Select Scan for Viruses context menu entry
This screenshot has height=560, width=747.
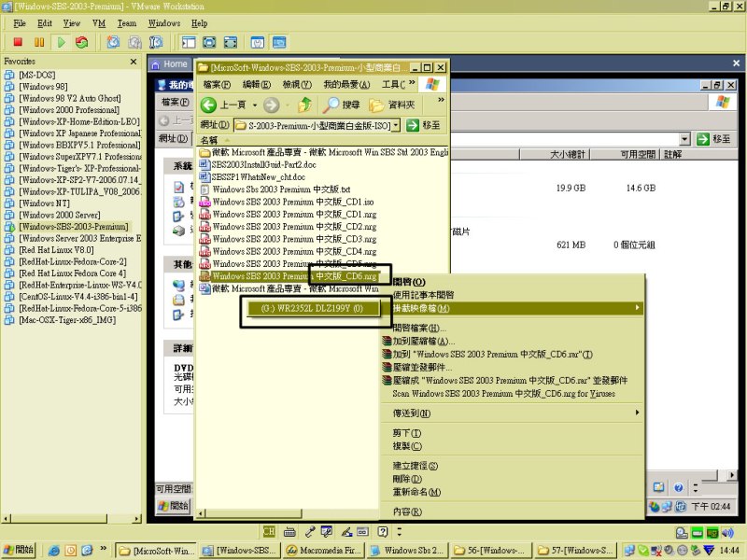point(513,394)
